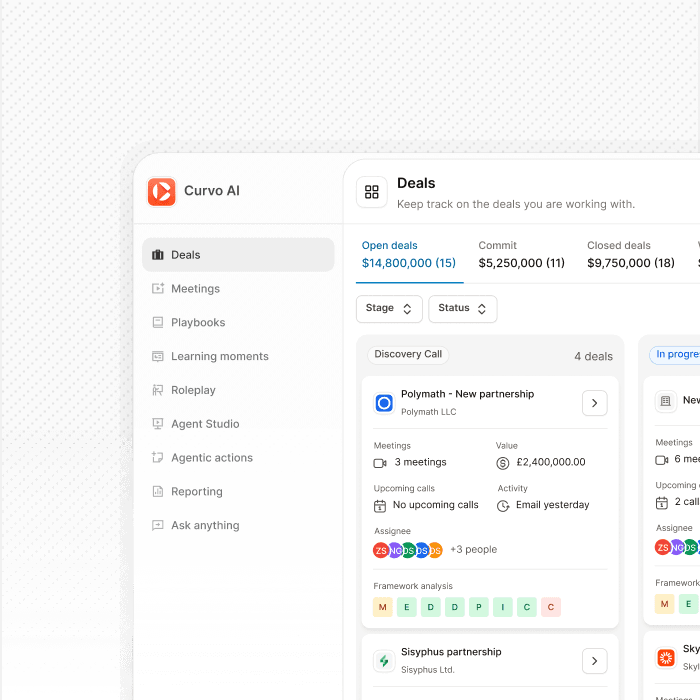Click the Curvo AI logo icon
This screenshot has height=700, width=700.
(161, 192)
